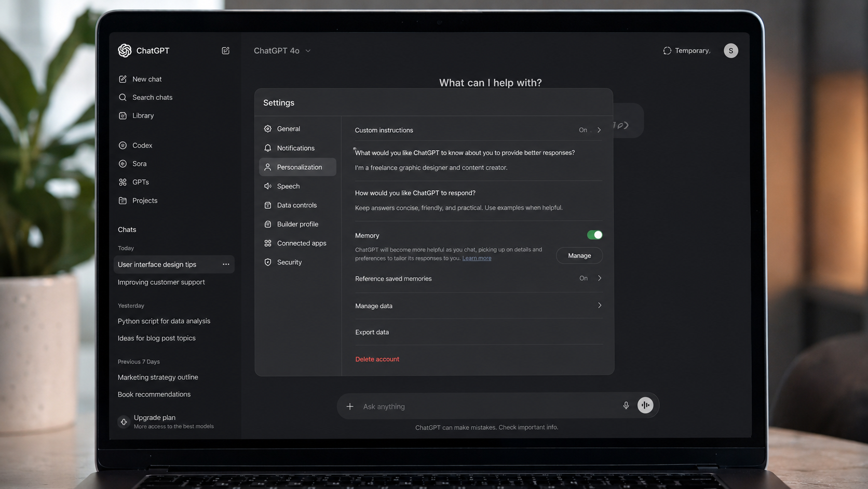Open the Data controls settings tab

click(297, 205)
